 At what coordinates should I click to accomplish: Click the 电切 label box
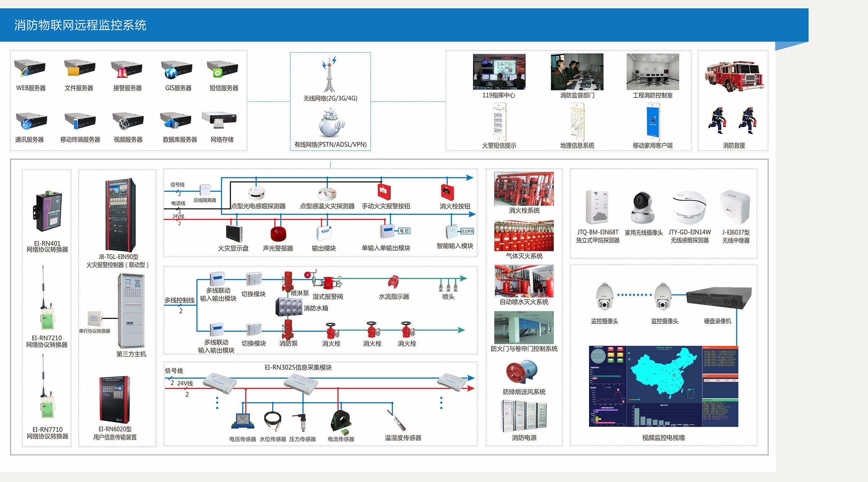404,231
